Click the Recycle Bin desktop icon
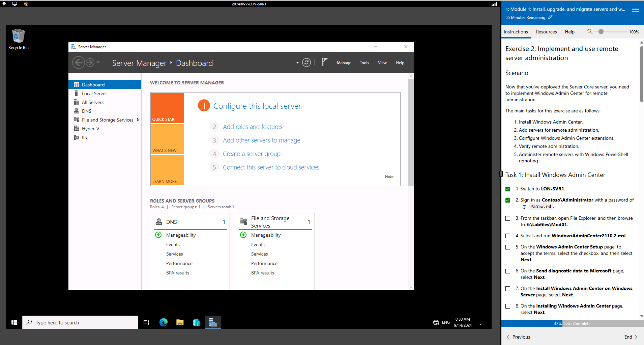 click(x=19, y=39)
